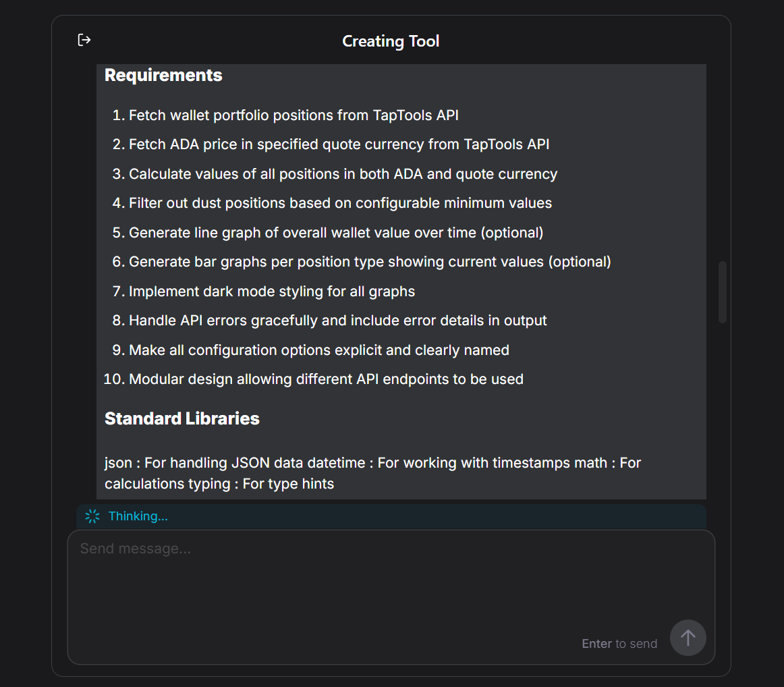This screenshot has width=784, height=687.
Task: Select the Fetch wallet portfolio positions line
Action: click(x=293, y=115)
